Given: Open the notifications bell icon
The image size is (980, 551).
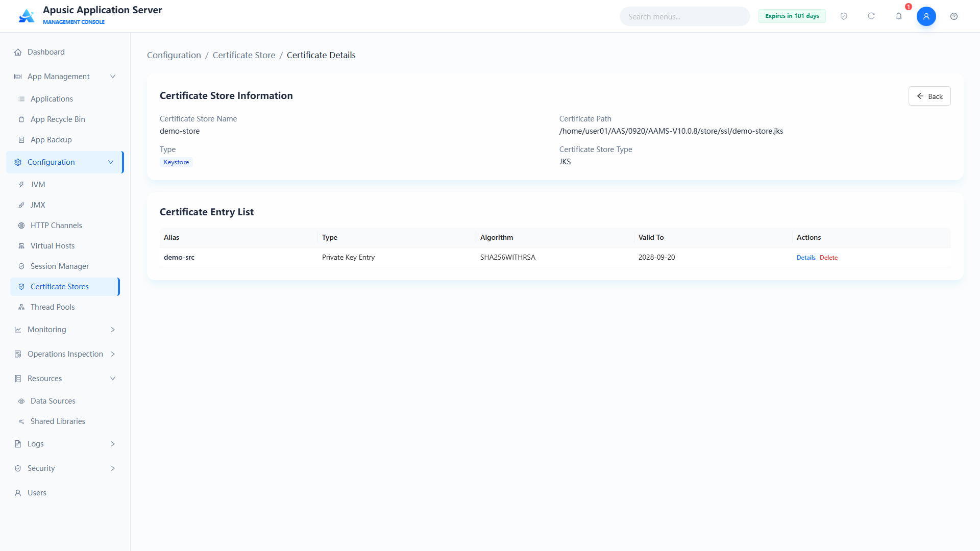Looking at the screenshot, I should tap(899, 16).
